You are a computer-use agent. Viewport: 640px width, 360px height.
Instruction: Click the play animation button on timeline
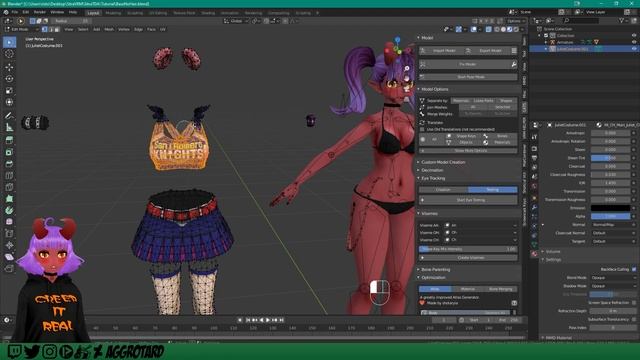coord(268,320)
